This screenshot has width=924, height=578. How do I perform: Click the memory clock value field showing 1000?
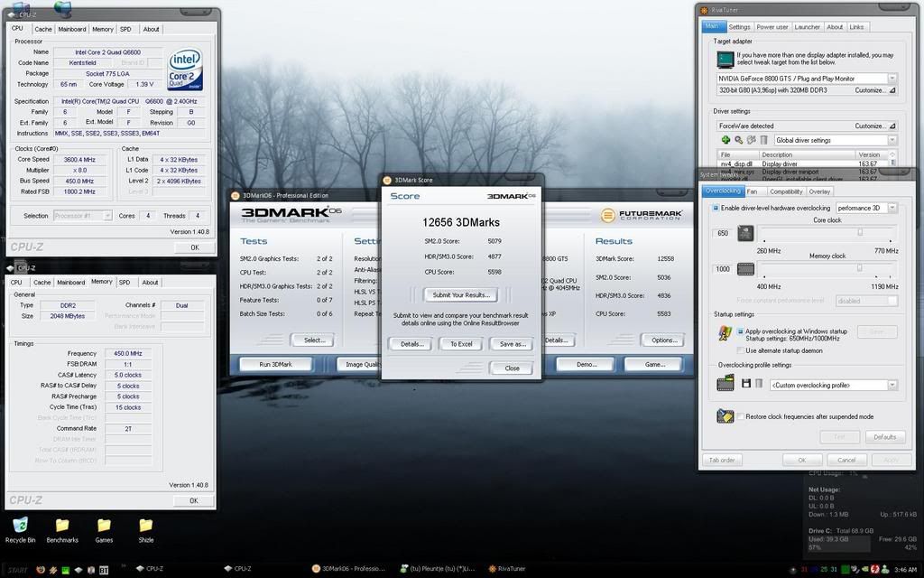724,269
